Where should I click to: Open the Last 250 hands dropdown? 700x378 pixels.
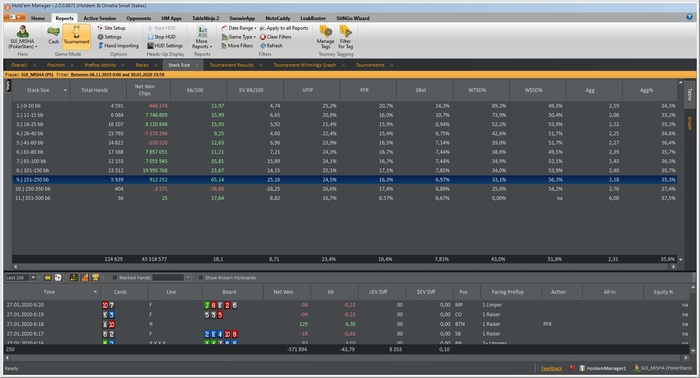[x=33, y=278]
